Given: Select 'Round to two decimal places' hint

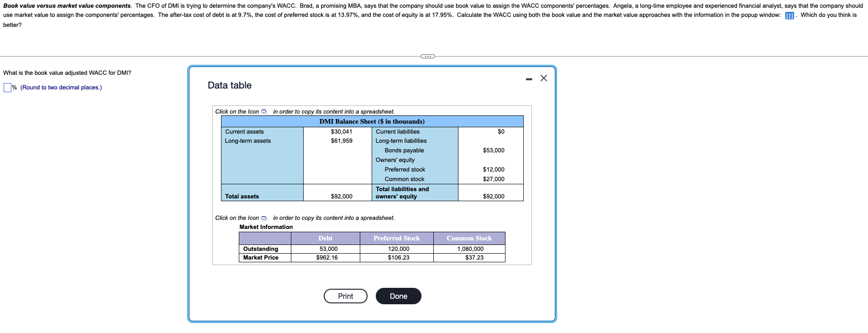Looking at the screenshot, I should coord(61,88).
